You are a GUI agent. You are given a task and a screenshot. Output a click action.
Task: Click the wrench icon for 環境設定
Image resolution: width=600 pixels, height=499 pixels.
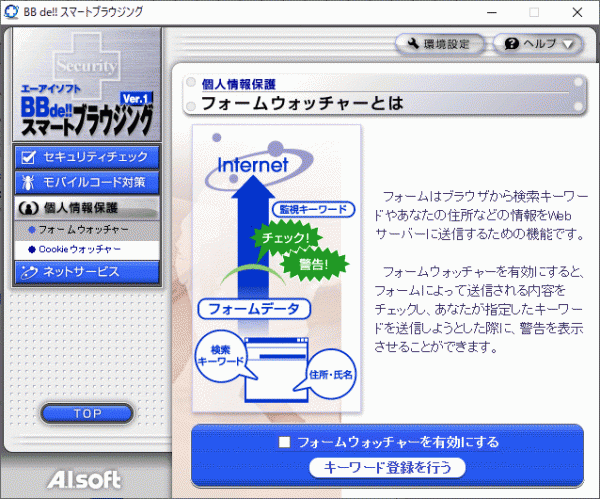coord(412,43)
